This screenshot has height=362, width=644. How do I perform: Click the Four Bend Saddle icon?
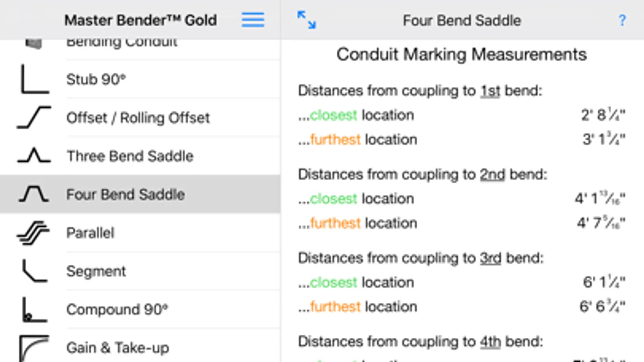pos(34,194)
